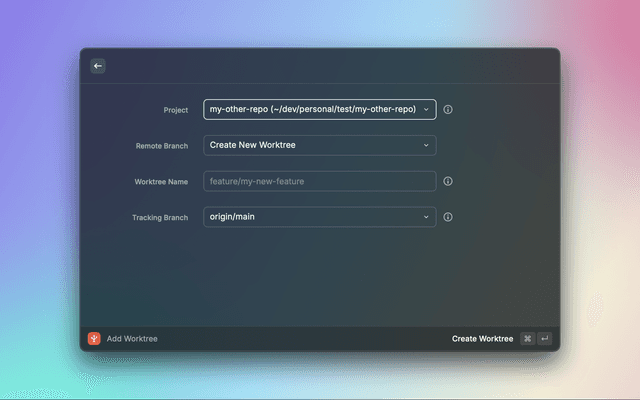The height and width of the screenshot is (400, 640).
Task: Click the Tracking Branch field label
Action: click(160, 218)
